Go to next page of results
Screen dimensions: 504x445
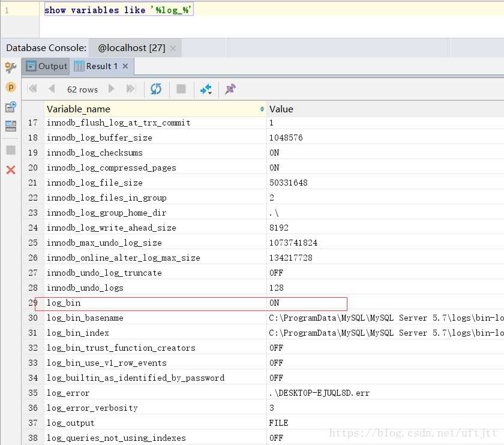(112, 88)
